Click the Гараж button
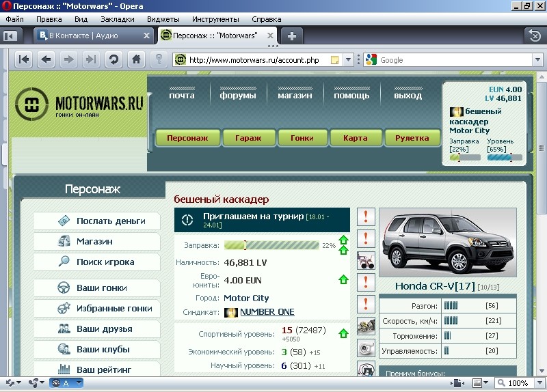The width and height of the screenshot is (547, 392). click(x=249, y=138)
